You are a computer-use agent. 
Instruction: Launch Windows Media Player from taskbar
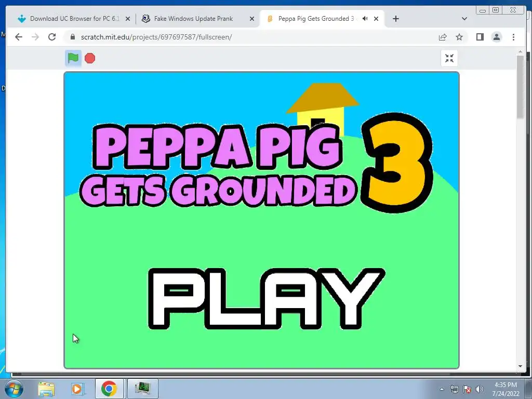click(77, 389)
